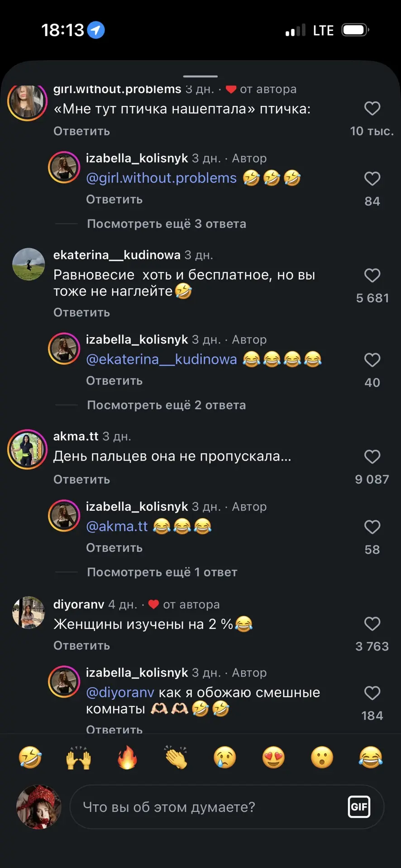Screen dimensions: 401x868
Task: Expand 'Посмотреть ещё 2 ответа' replies
Action: tap(167, 405)
